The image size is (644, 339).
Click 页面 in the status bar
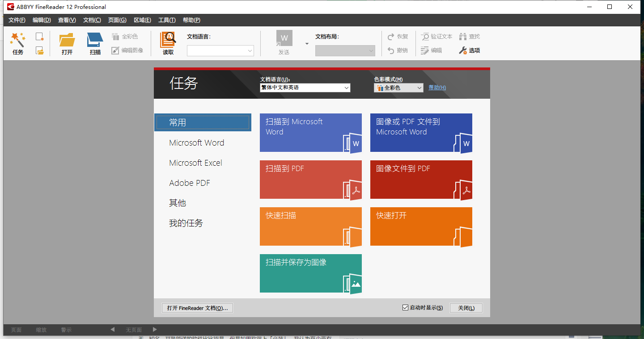point(17,330)
